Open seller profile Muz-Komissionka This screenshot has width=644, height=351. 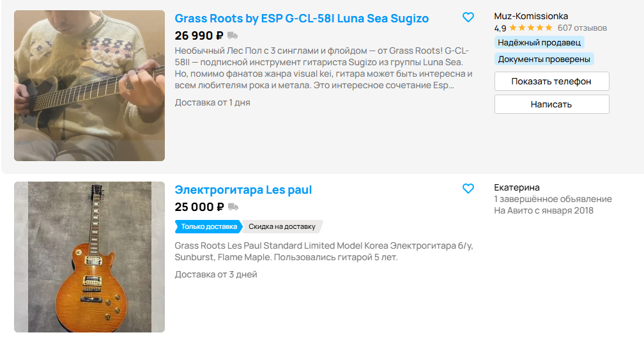pyautogui.click(x=531, y=16)
